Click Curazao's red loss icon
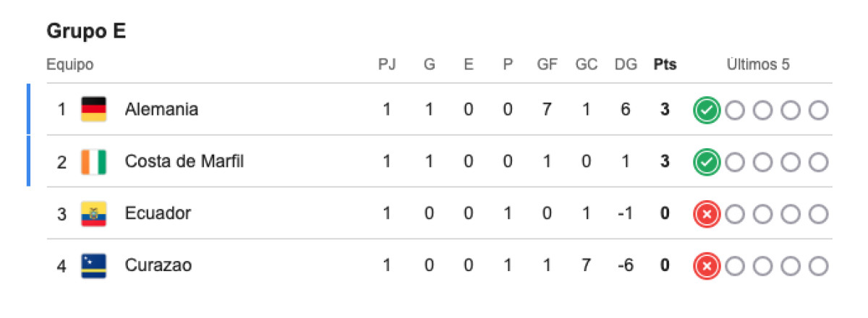868x318 pixels. click(x=707, y=266)
